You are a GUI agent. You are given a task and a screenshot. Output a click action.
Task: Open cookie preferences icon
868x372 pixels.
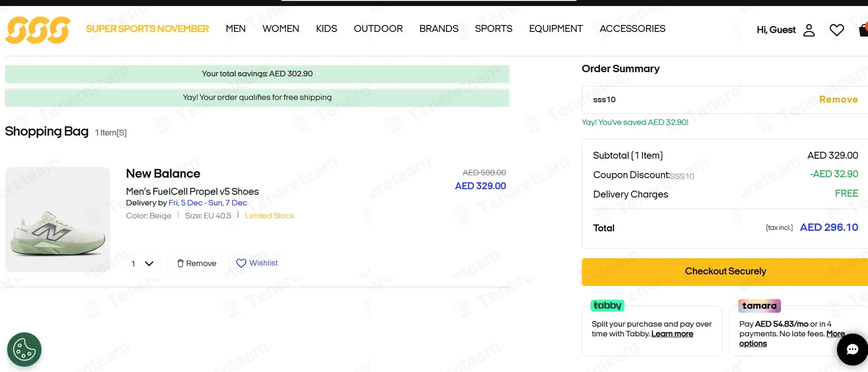point(24,349)
